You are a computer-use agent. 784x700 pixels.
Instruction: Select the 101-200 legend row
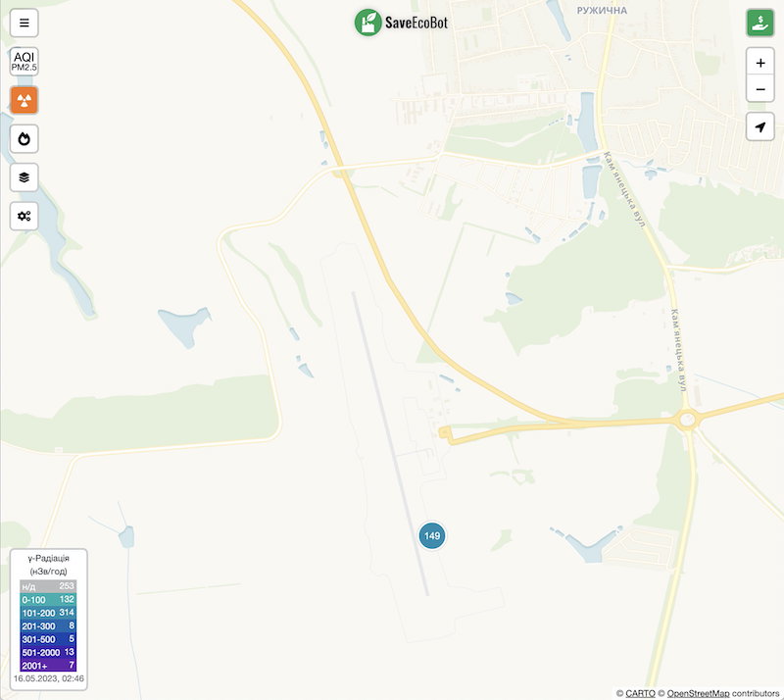pos(48,613)
